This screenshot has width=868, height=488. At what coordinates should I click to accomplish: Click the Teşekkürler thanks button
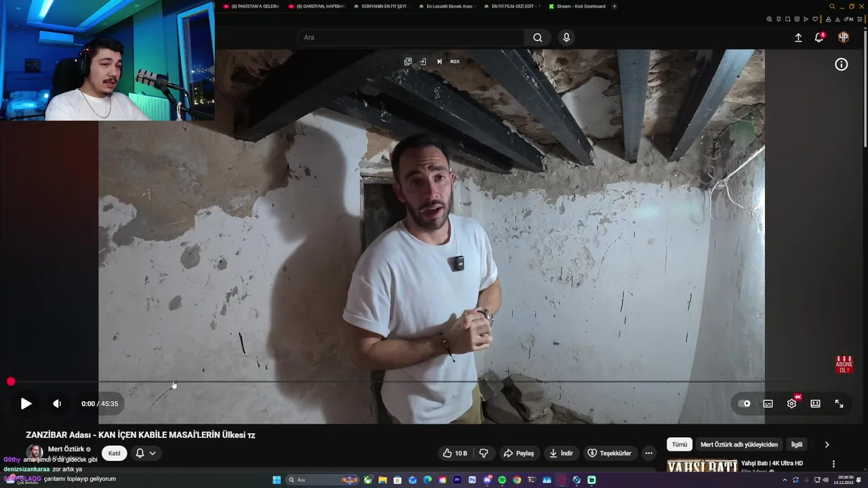click(609, 453)
